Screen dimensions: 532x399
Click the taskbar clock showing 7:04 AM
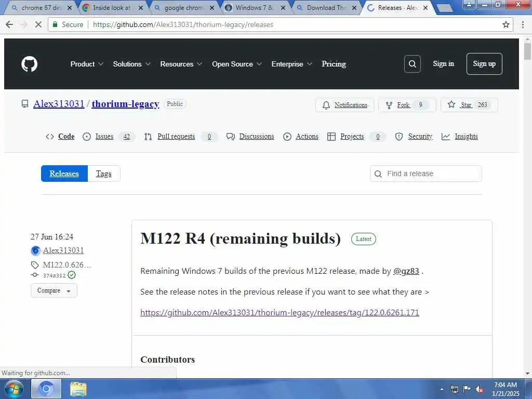pos(505,389)
